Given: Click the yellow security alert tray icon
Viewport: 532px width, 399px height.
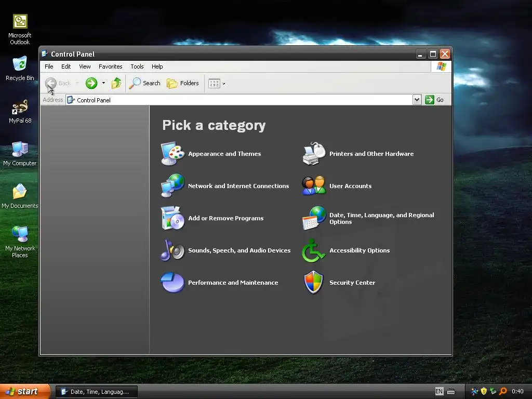Looking at the screenshot, I should coord(484,391).
